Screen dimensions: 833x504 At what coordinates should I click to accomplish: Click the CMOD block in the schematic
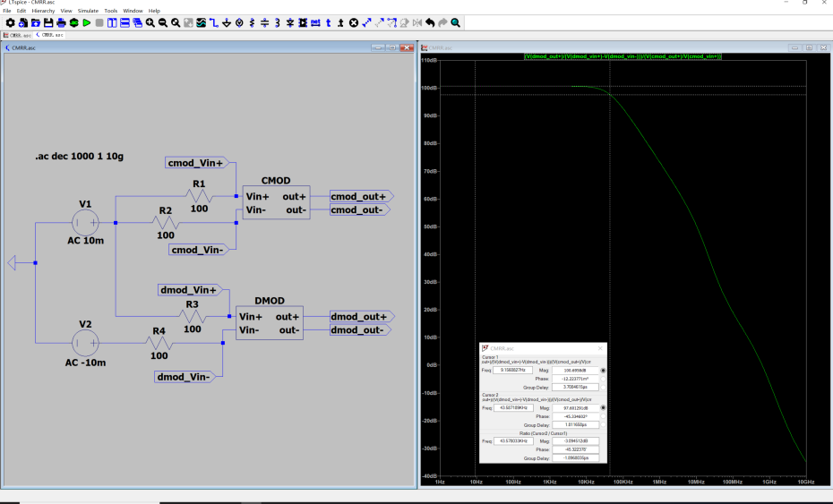pyautogui.click(x=276, y=203)
